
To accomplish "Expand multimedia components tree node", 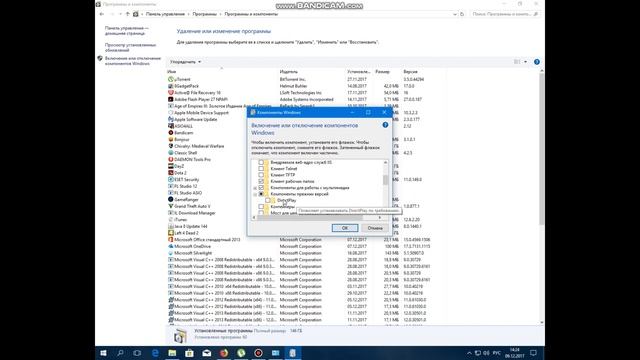I will [255, 188].
